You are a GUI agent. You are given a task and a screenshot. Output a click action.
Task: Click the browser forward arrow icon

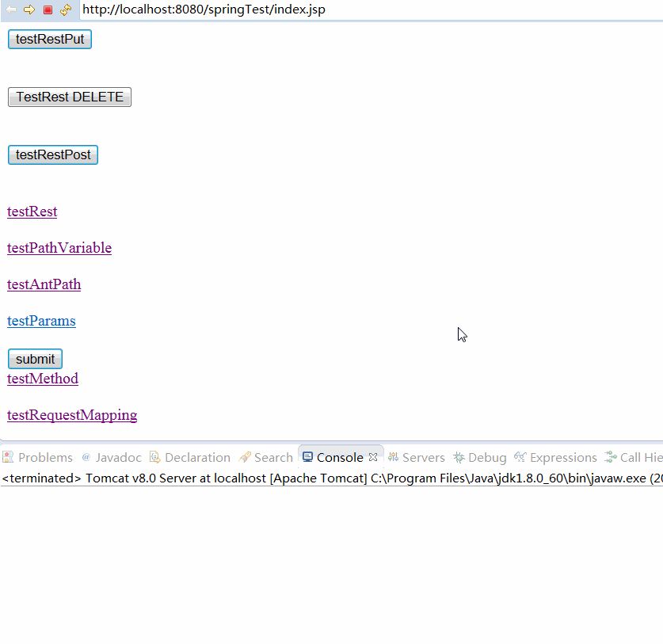(29, 10)
